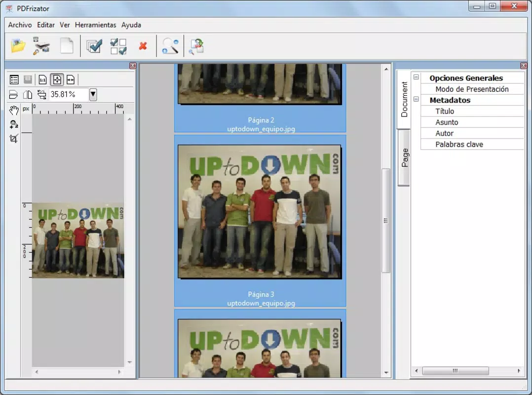
Task: Open the zoom percentage dropdown arrow
Action: click(93, 94)
